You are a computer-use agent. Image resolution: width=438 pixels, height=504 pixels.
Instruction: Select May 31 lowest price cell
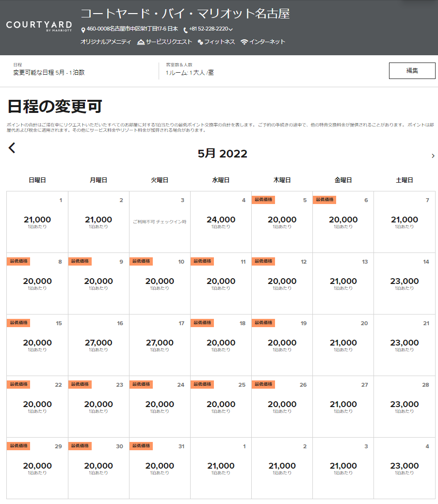click(x=160, y=468)
